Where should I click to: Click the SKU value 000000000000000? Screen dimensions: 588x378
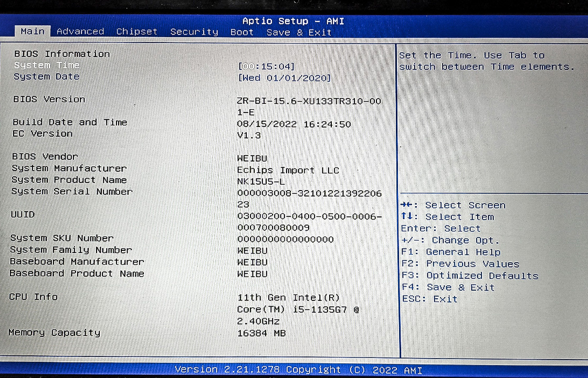[x=286, y=239]
